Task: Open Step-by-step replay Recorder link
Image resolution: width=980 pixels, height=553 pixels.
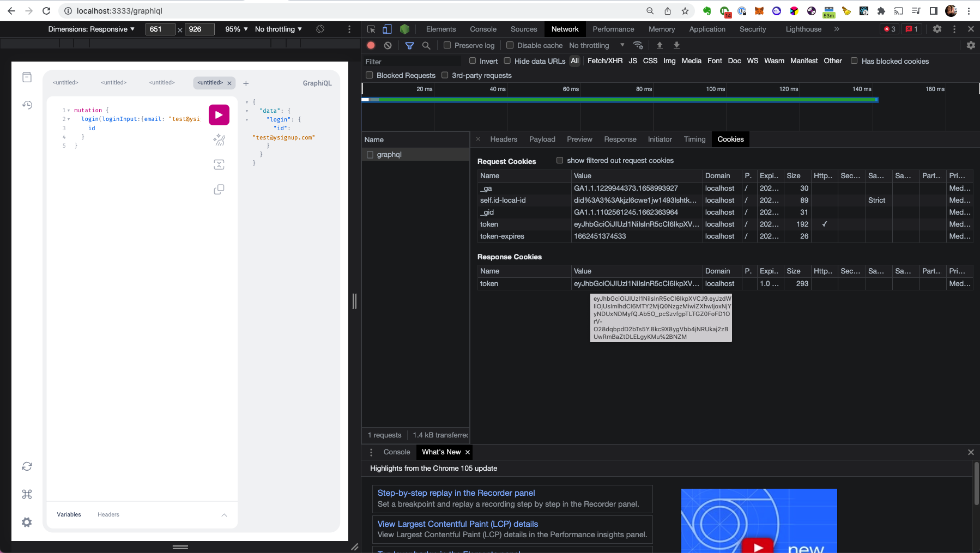Action: pyautogui.click(x=456, y=493)
